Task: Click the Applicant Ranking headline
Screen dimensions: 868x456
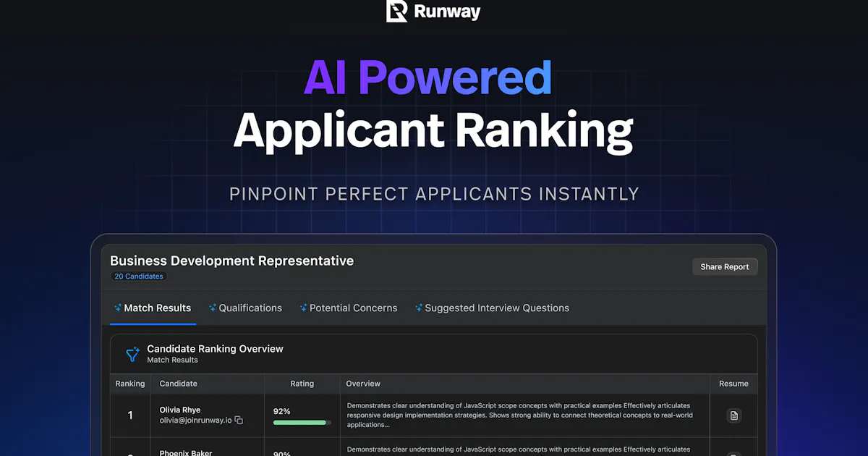Action: (x=433, y=131)
